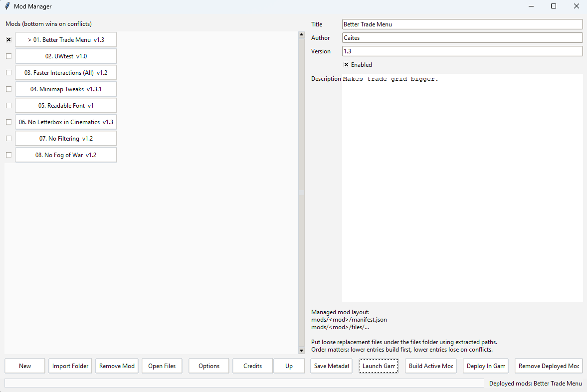Image resolution: width=587 pixels, height=392 pixels.
Task: Enable the No Fog of War checkbox
Action: click(8, 155)
